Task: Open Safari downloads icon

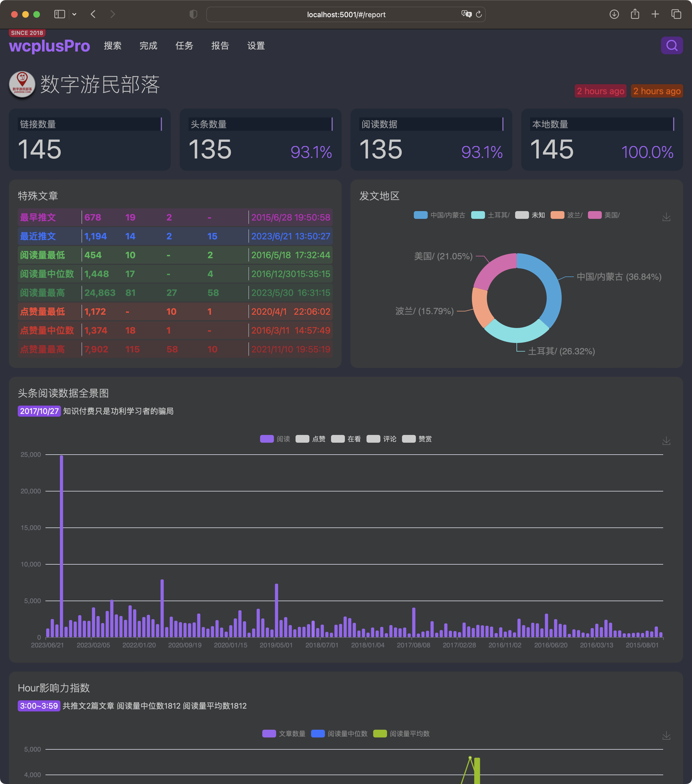Action: [614, 14]
